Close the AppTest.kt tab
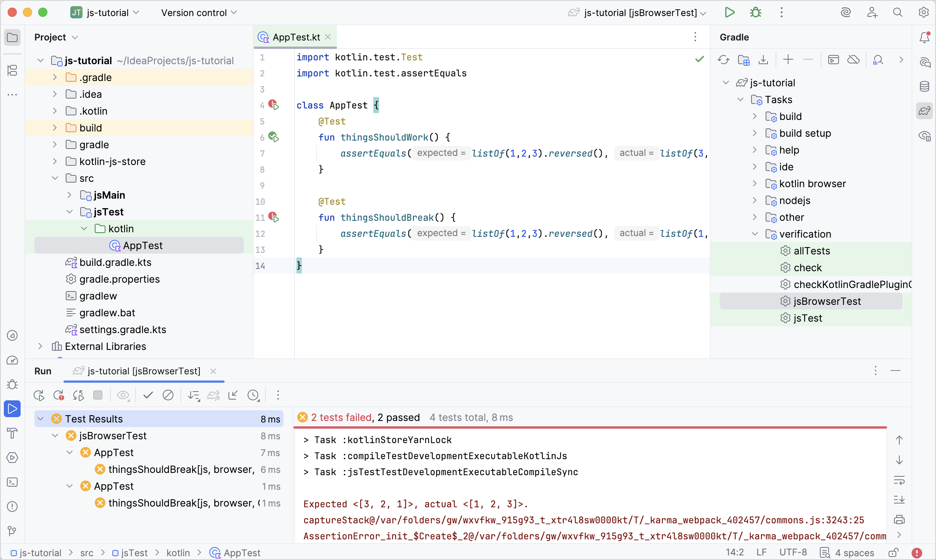Screen dimensions: 936x560 click(328, 37)
